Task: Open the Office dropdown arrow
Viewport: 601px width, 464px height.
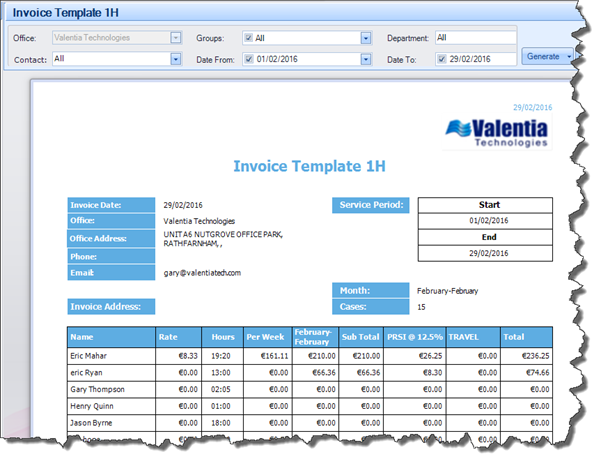Action: [x=176, y=38]
